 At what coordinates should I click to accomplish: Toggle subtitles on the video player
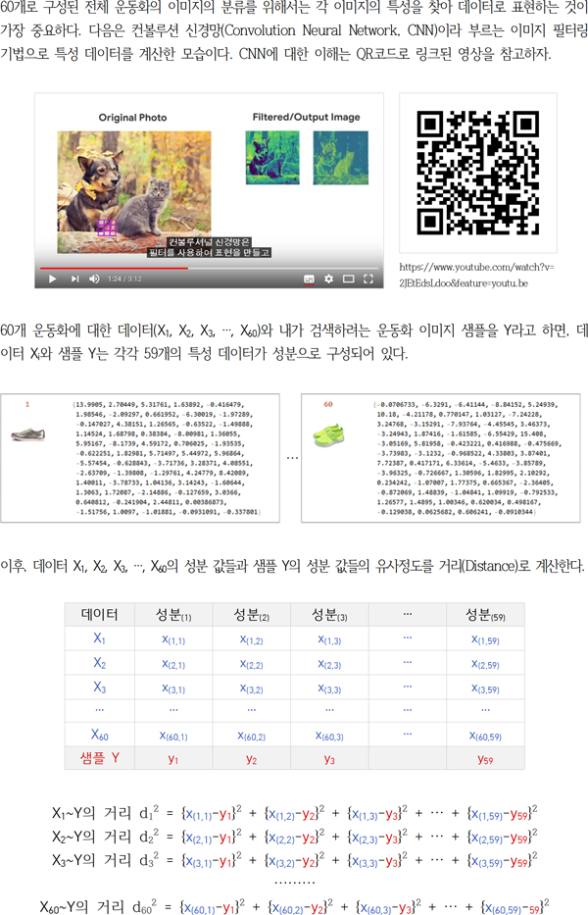[309, 279]
